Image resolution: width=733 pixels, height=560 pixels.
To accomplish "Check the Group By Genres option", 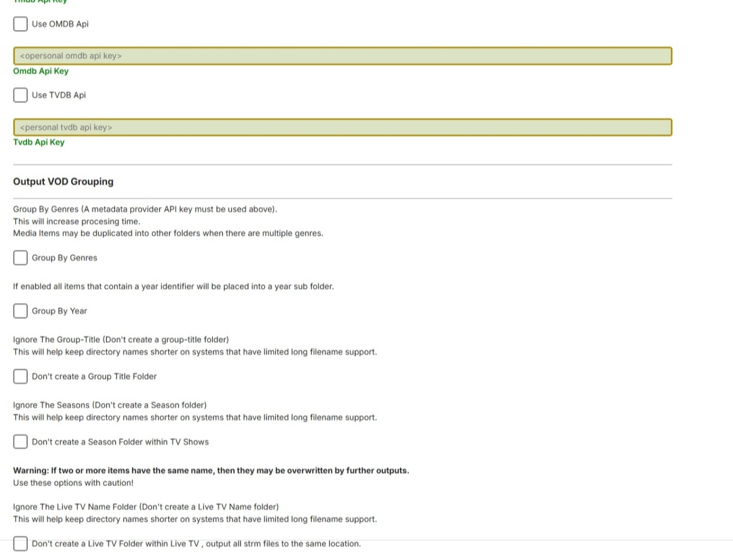I will tap(21, 258).
